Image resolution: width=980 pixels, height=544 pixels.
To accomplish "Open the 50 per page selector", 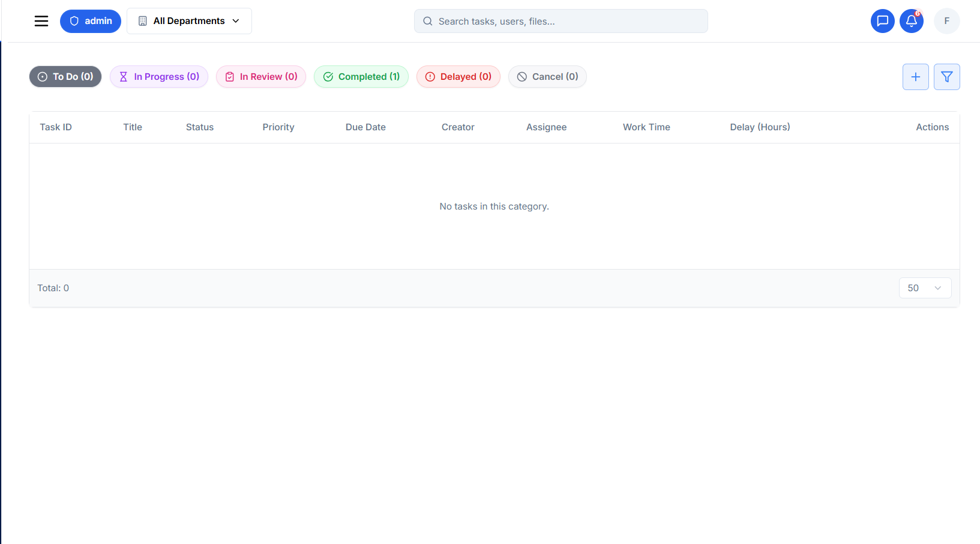I will (x=924, y=288).
